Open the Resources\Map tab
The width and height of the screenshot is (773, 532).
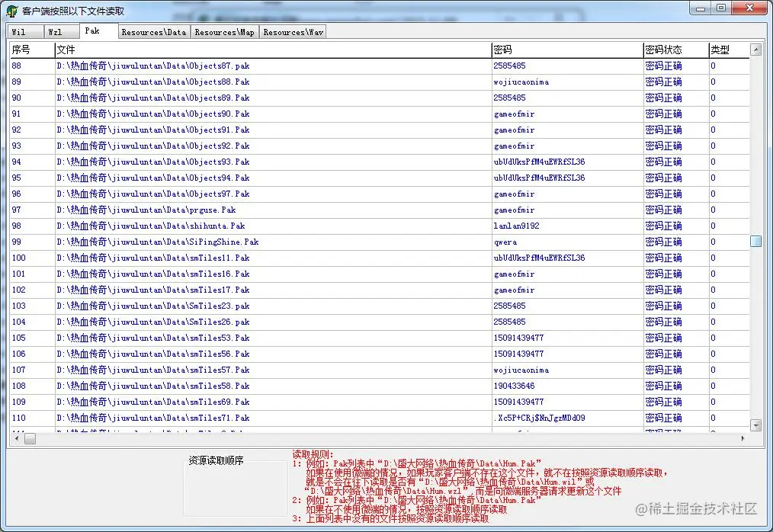224,32
